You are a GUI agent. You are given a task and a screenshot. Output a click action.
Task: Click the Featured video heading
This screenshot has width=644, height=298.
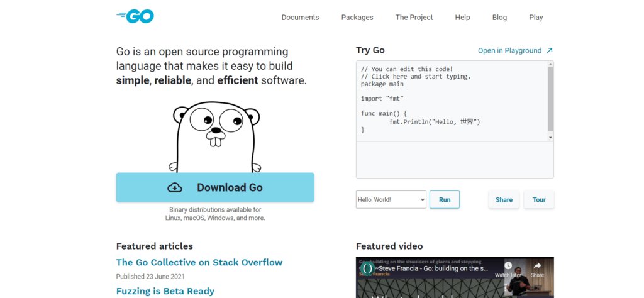389,246
